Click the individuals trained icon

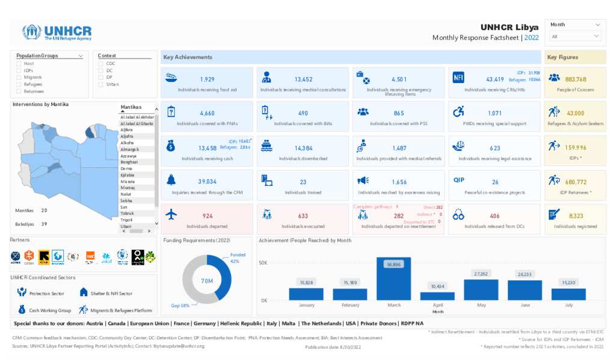coord(266,180)
